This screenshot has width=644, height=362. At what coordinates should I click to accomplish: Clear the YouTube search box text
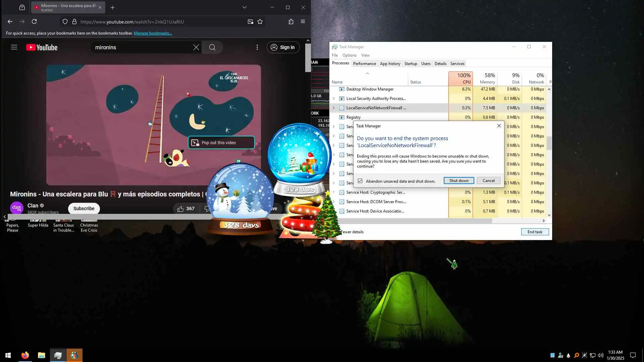196,47
